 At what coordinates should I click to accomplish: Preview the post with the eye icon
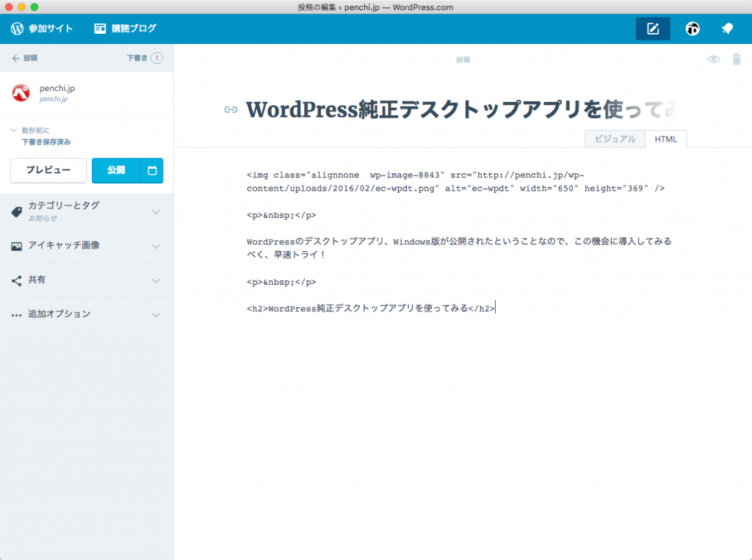[x=713, y=59]
